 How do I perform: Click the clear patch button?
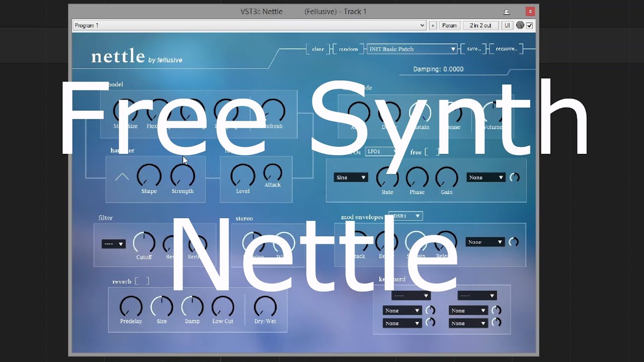pyautogui.click(x=318, y=49)
